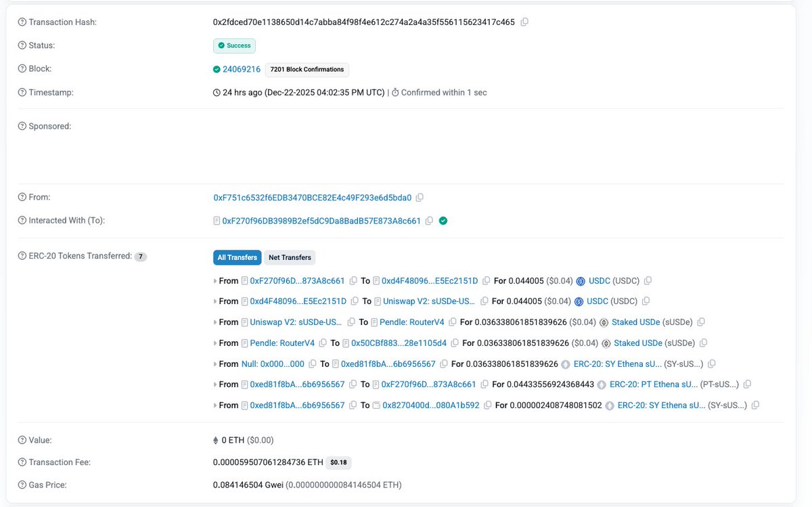Click the ETH diamond icon in Value row
812x507 pixels.
point(216,440)
